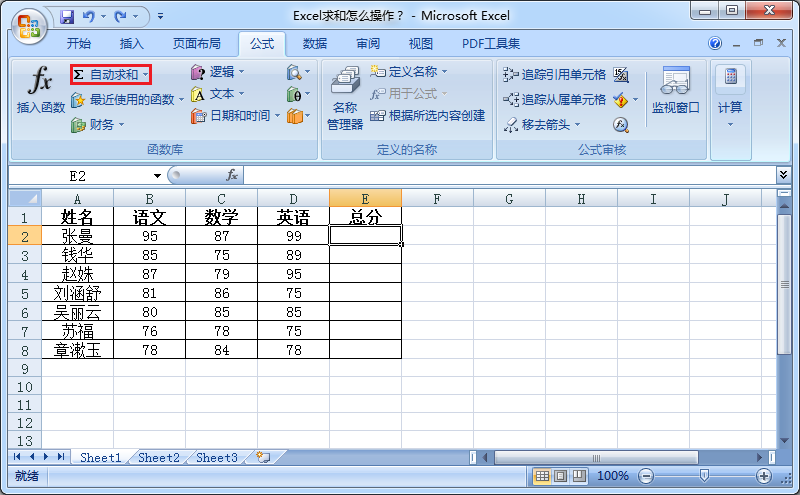Image resolution: width=800 pixels, height=495 pixels.
Task: Toggle show formulas icon
Action: coord(621,75)
